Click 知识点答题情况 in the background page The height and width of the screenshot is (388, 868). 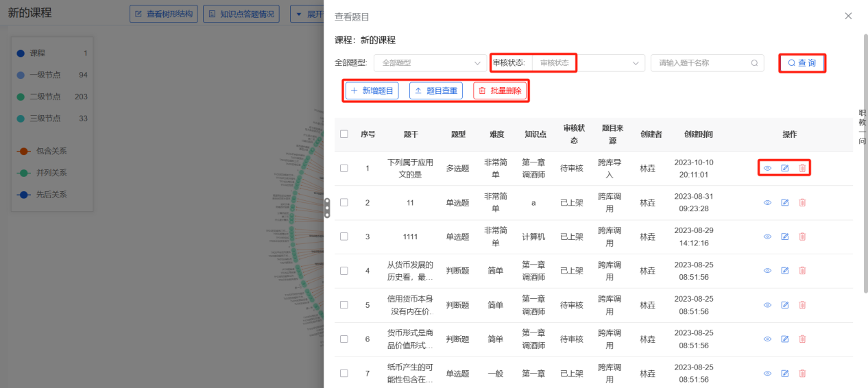coord(241,14)
